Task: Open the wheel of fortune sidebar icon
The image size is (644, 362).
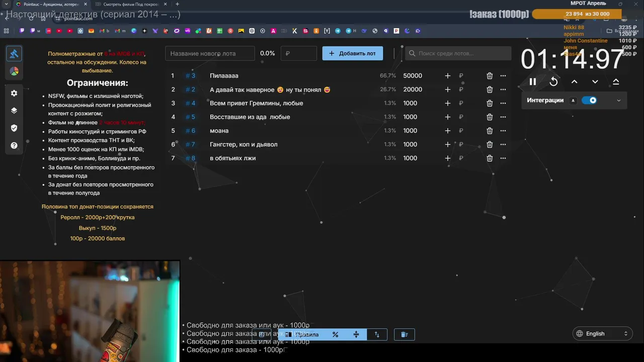Action: (14, 71)
